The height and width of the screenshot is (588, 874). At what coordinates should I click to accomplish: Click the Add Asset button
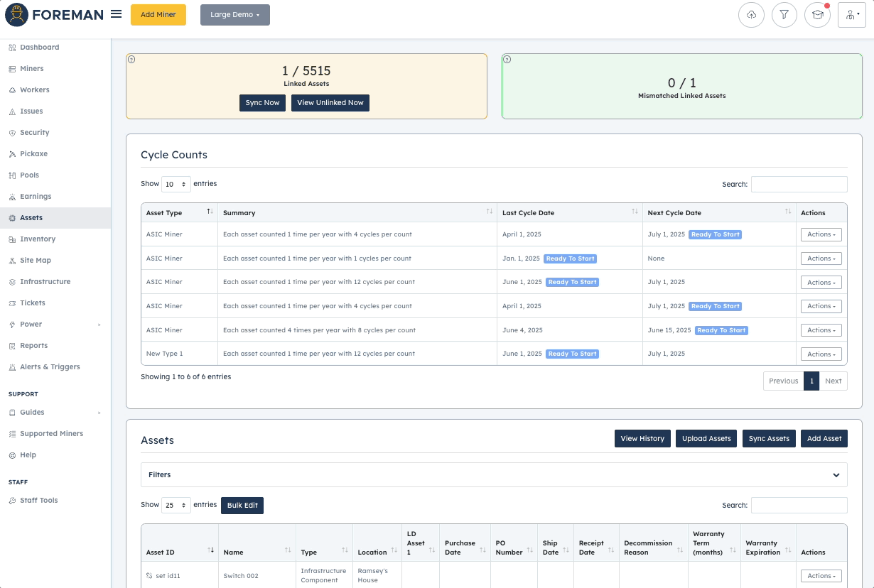824,439
